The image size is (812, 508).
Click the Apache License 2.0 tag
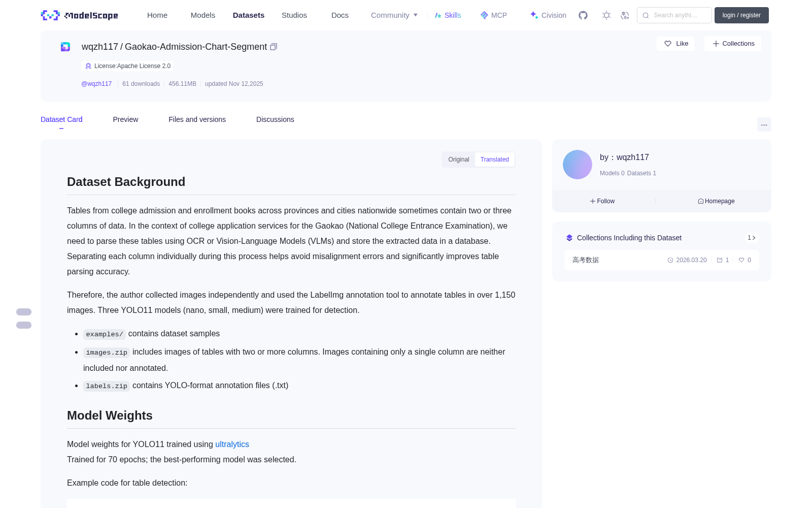point(127,66)
